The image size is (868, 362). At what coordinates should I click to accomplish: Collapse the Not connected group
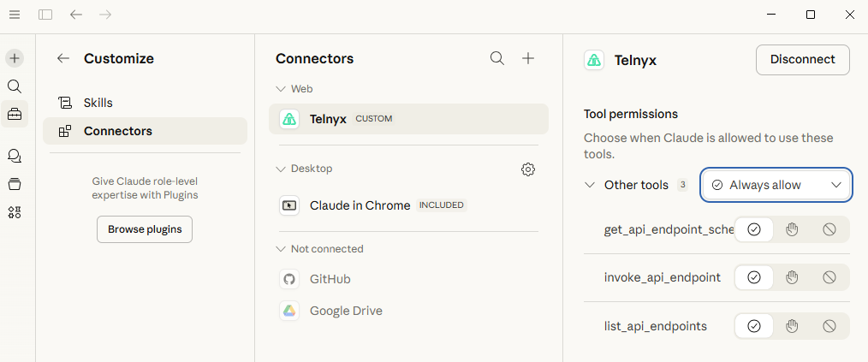click(280, 249)
